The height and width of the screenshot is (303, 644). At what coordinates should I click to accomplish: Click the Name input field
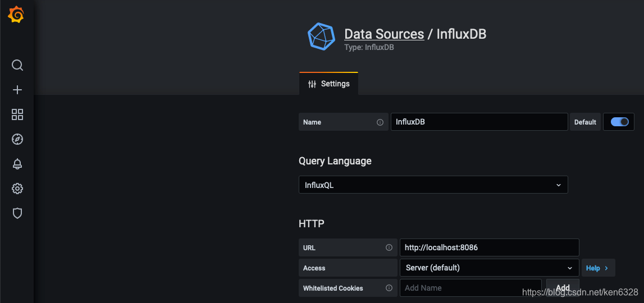click(479, 122)
